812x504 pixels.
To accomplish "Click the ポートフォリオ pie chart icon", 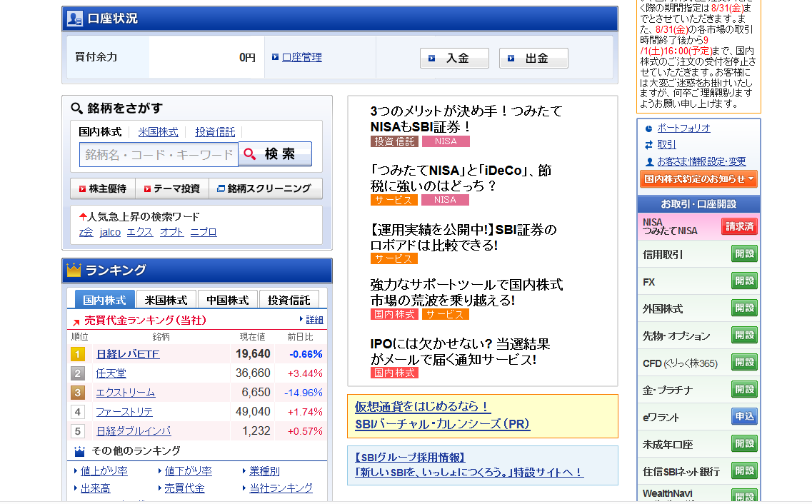I will (x=648, y=128).
